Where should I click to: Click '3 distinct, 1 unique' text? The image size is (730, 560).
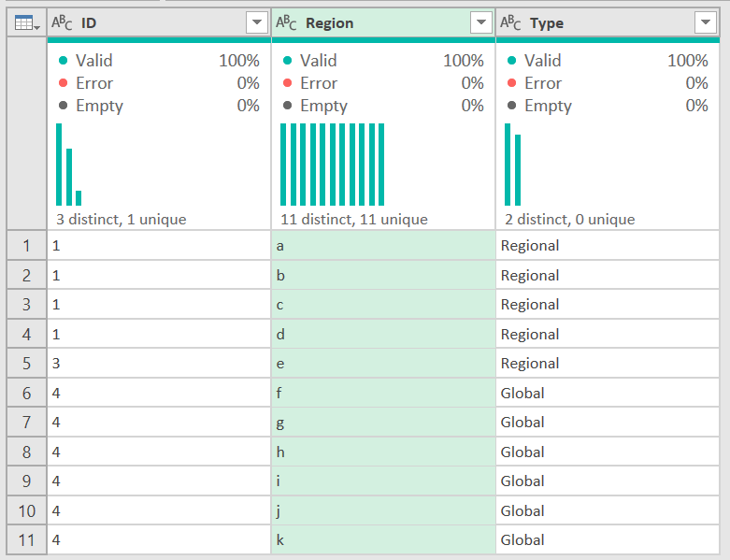[122, 220]
